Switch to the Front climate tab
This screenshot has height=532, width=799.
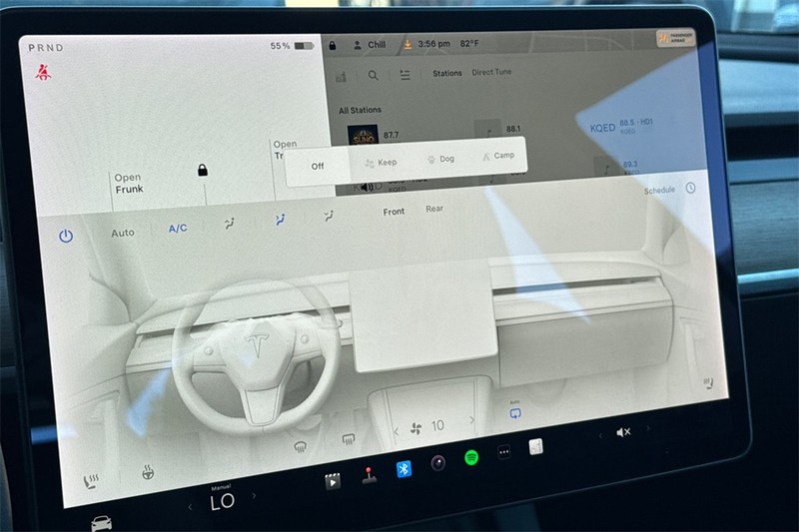click(x=394, y=212)
